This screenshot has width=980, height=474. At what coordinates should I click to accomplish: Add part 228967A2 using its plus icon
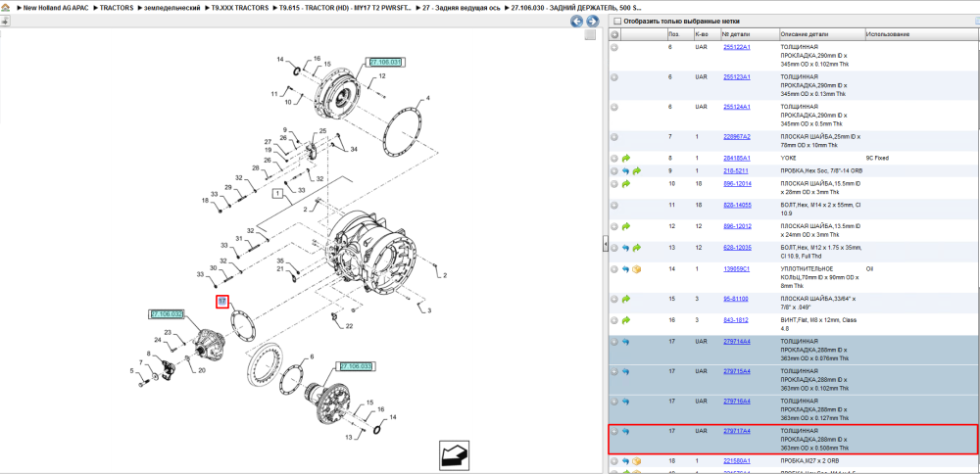tap(614, 137)
